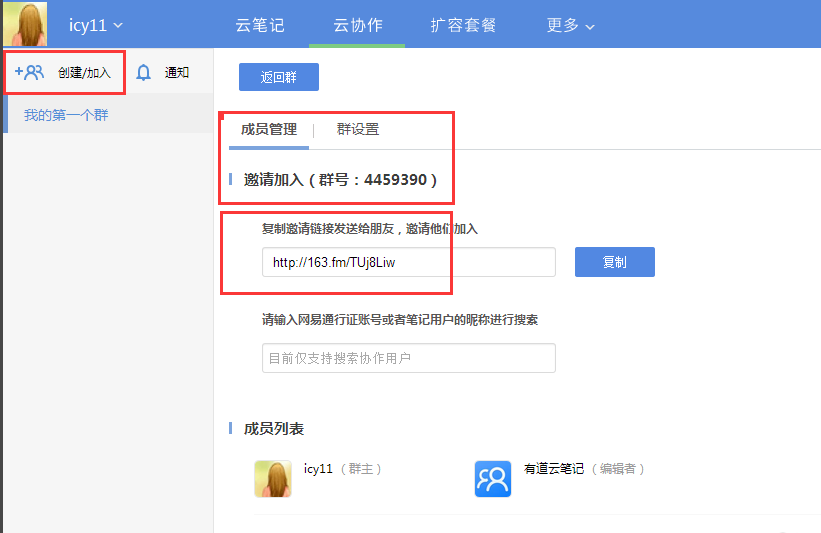Click the 创建/加入 group icon
This screenshot has width=821, height=533.
(x=29, y=72)
